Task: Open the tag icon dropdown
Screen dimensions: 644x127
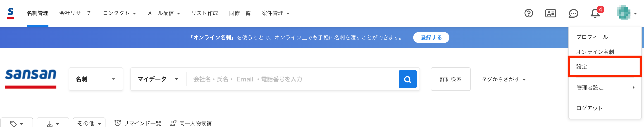Action: 17,124
